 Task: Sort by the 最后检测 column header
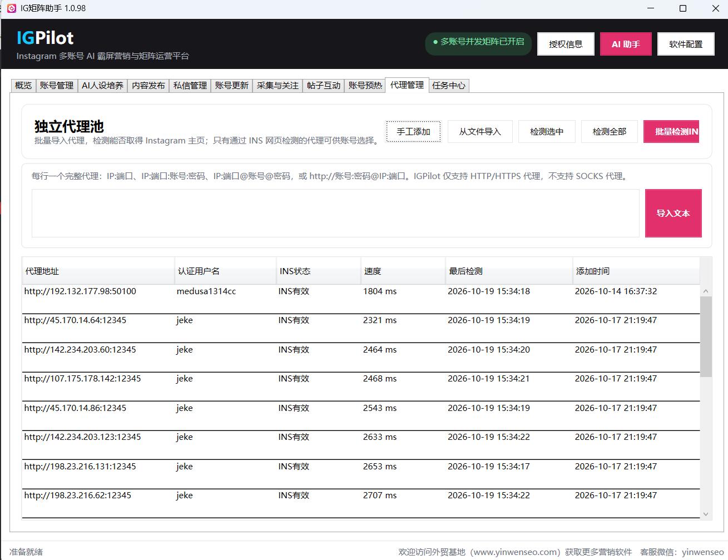click(x=509, y=271)
